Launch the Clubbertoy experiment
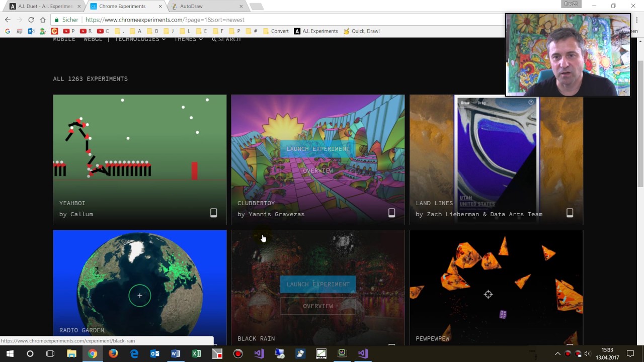This screenshot has height=362, width=644. pos(318,149)
